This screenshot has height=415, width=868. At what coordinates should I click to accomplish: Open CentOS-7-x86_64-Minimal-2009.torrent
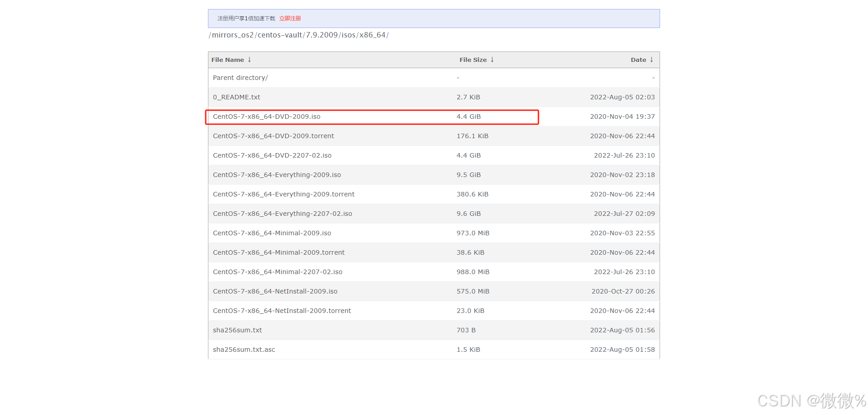[x=278, y=252]
